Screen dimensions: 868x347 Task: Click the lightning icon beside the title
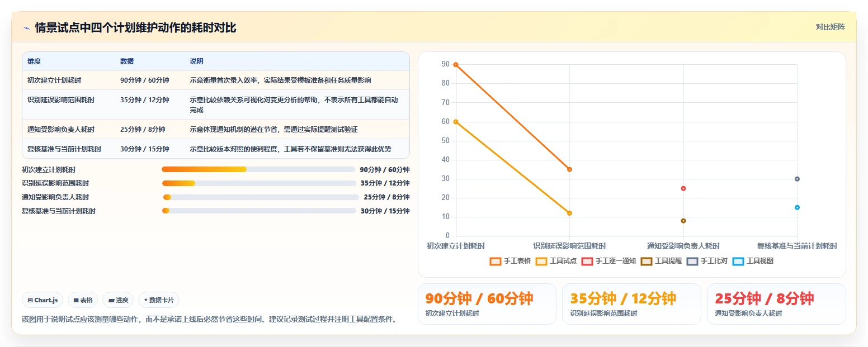click(x=26, y=27)
